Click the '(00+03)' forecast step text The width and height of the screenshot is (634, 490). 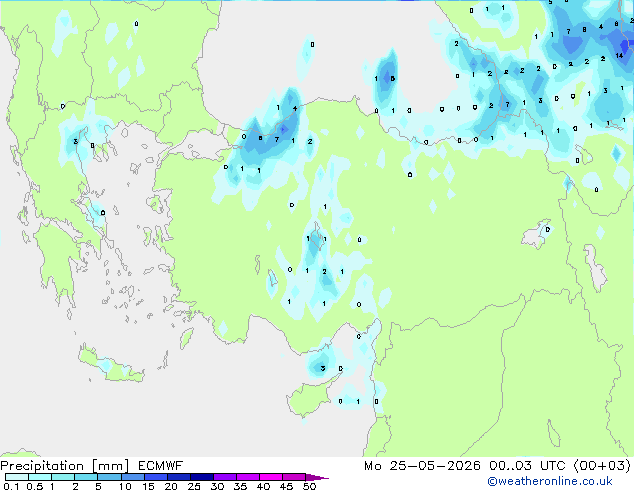click(x=602, y=466)
